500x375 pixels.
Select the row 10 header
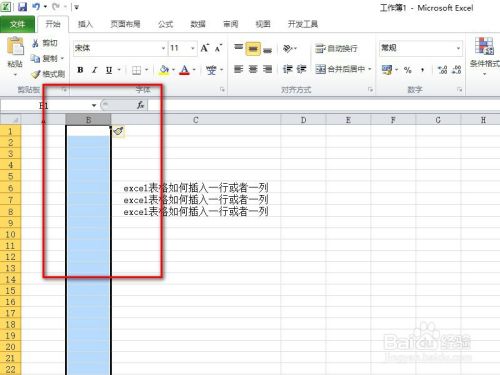[10, 234]
